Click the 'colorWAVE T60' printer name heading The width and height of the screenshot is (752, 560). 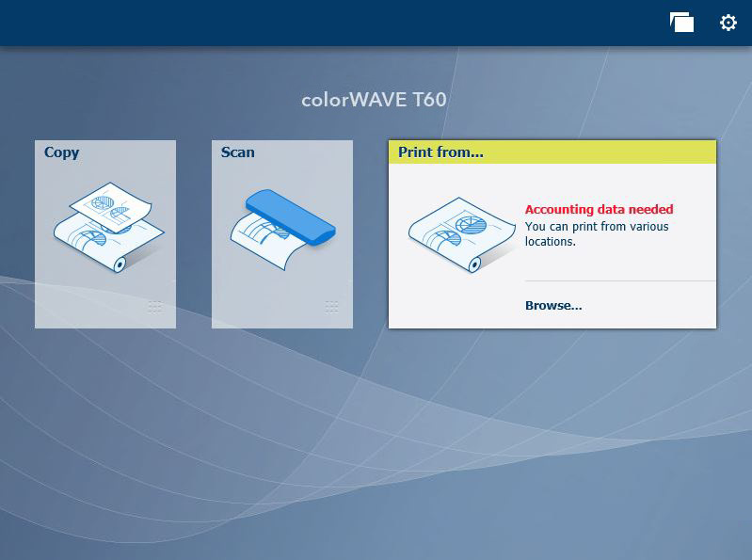[374, 100]
